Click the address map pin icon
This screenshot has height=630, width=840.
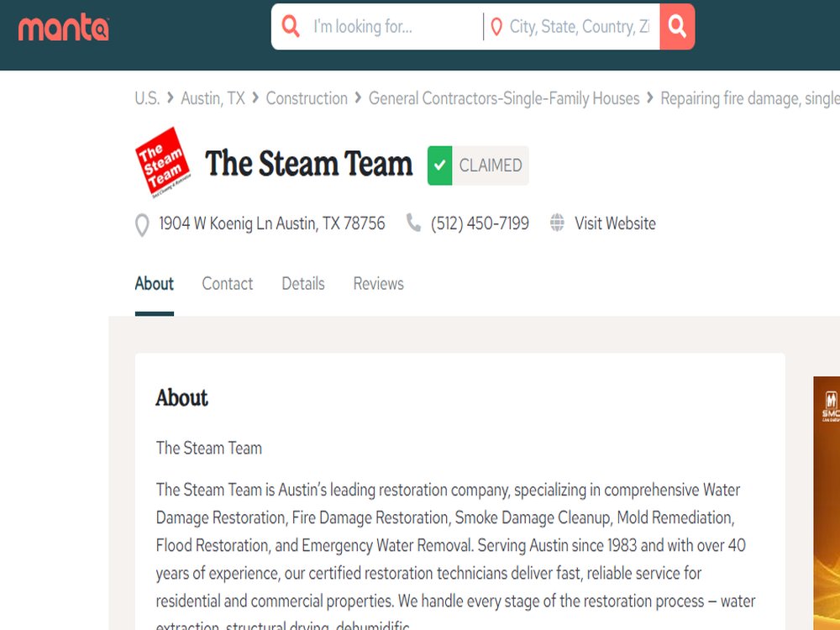(x=142, y=224)
